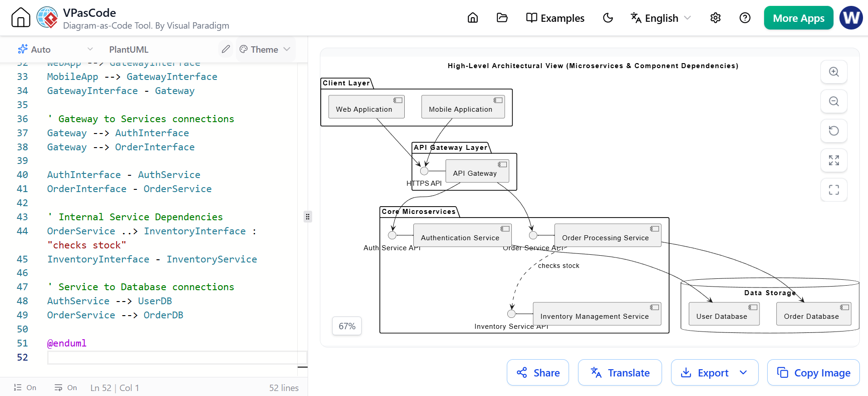Screen dimensions: 868x396
Task: Click the More Apps button
Action: pyautogui.click(x=799, y=18)
